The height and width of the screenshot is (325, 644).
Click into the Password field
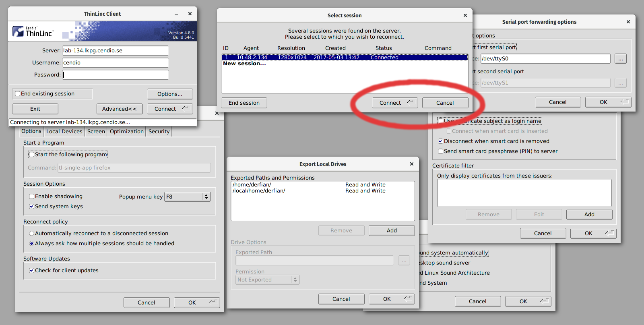[x=116, y=75]
